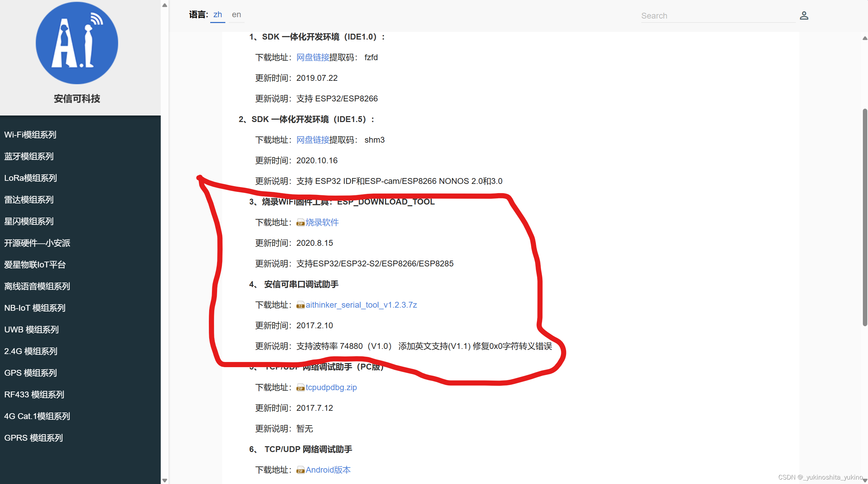Image resolution: width=868 pixels, height=484 pixels.
Task: Click the Ai-Thinker logo image
Action: coord(77,43)
